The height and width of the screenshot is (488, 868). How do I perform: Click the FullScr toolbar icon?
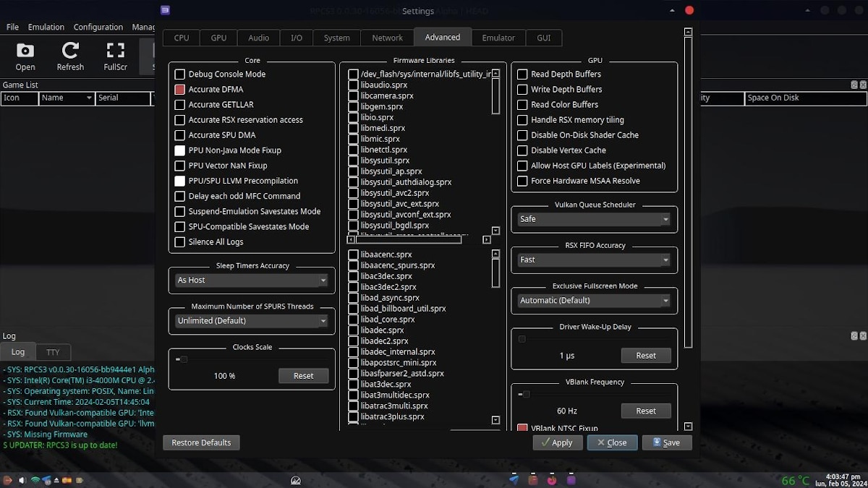115,56
